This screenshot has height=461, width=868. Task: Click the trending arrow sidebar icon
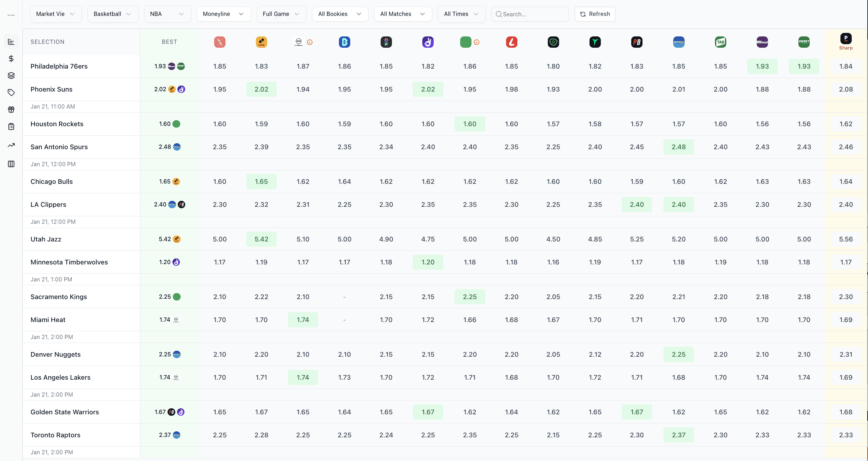(11, 145)
